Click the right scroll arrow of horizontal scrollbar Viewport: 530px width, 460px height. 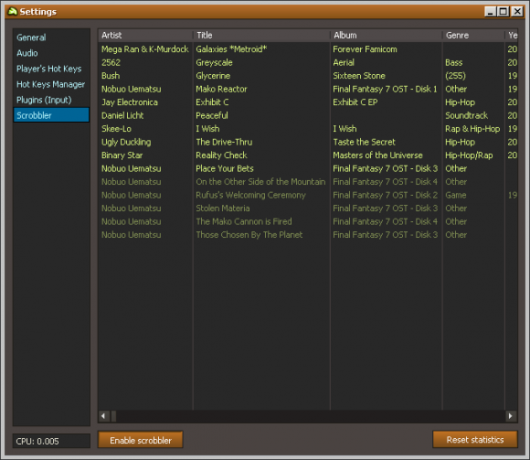tap(510, 416)
